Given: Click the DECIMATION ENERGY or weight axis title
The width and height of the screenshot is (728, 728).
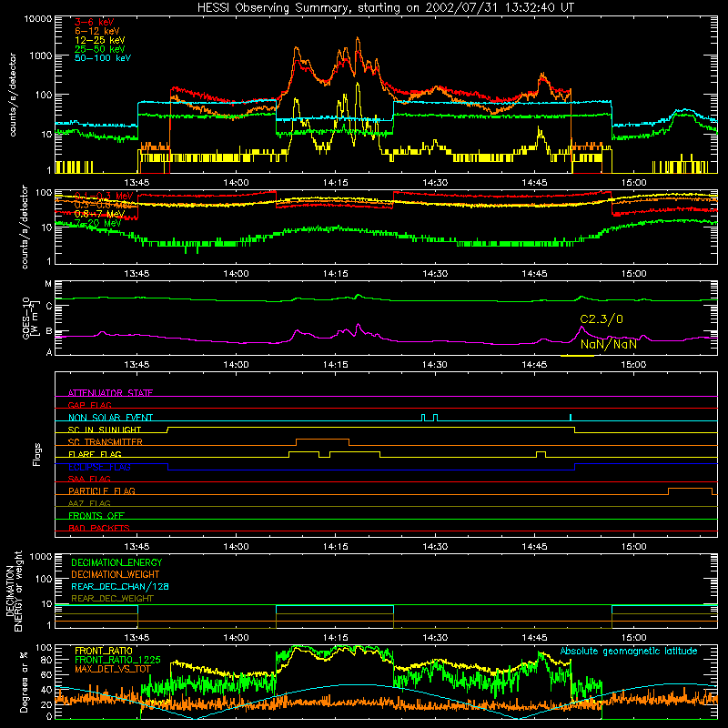Looking at the screenshot, I should tap(14, 591).
